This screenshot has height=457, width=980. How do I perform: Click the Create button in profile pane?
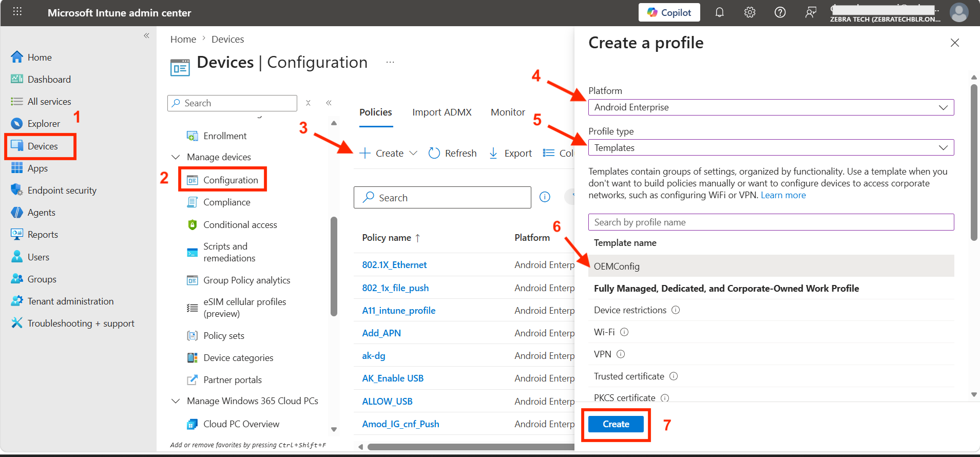[616, 424]
